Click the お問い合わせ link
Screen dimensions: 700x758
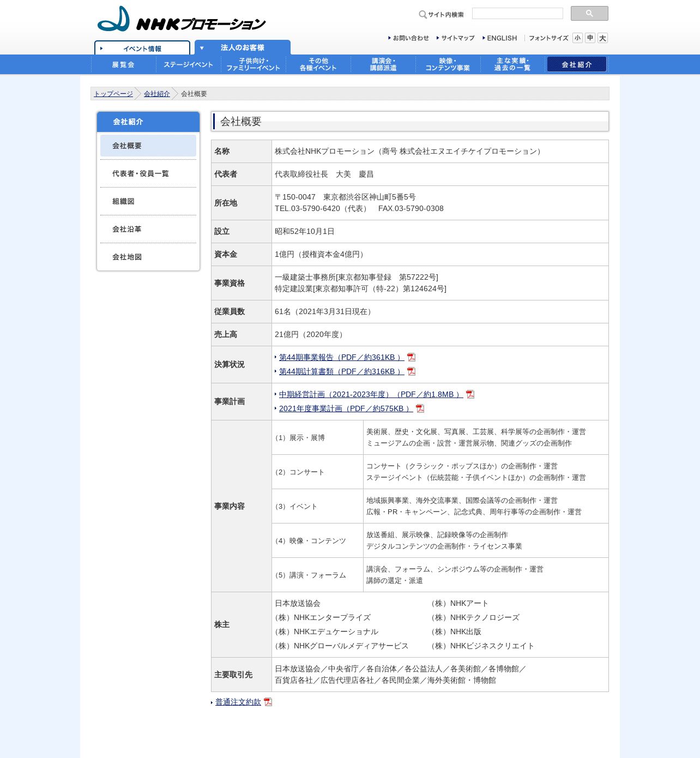click(x=409, y=38)
